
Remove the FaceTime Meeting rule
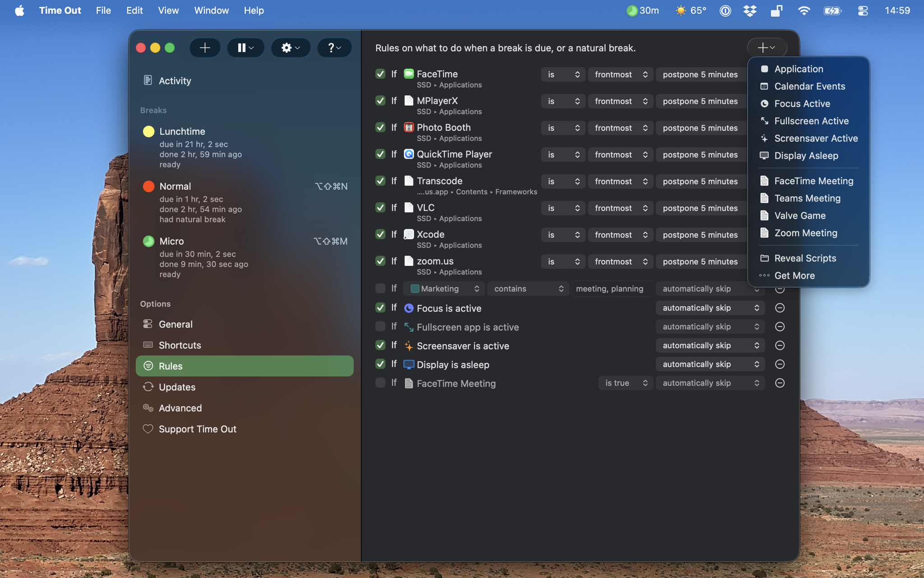pos(780,383)
